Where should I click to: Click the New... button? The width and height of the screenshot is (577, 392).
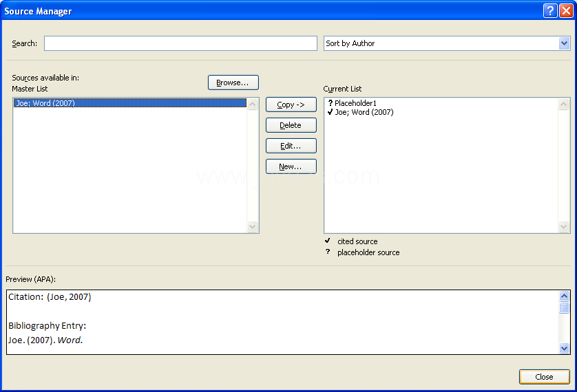[x=291, y=166]
